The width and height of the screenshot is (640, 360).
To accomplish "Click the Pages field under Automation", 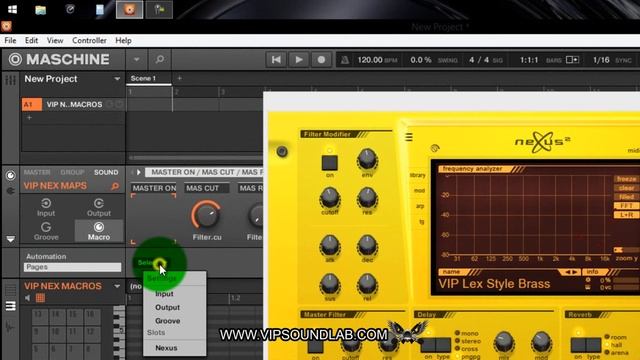I will pyautogui.click(x=72, y=267).
